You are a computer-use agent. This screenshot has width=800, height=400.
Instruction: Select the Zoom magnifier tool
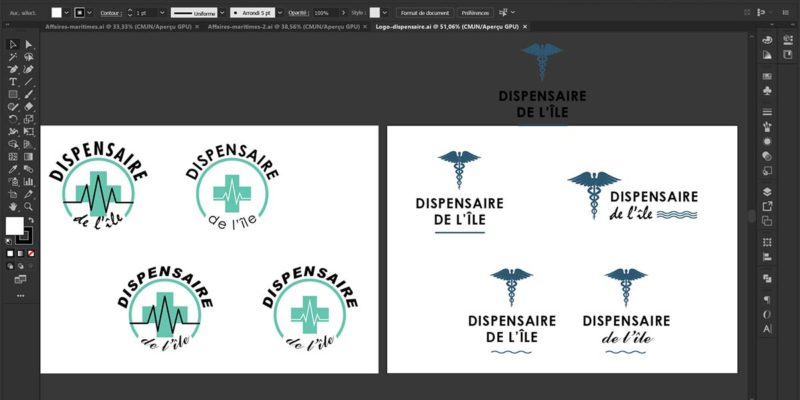[29, 205]
